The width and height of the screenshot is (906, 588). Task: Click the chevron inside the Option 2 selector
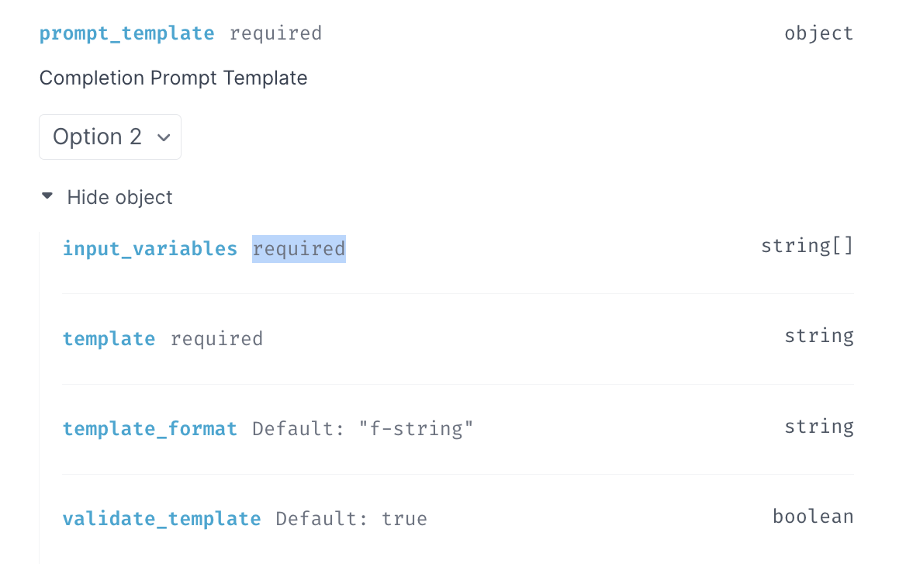point(164,137)
